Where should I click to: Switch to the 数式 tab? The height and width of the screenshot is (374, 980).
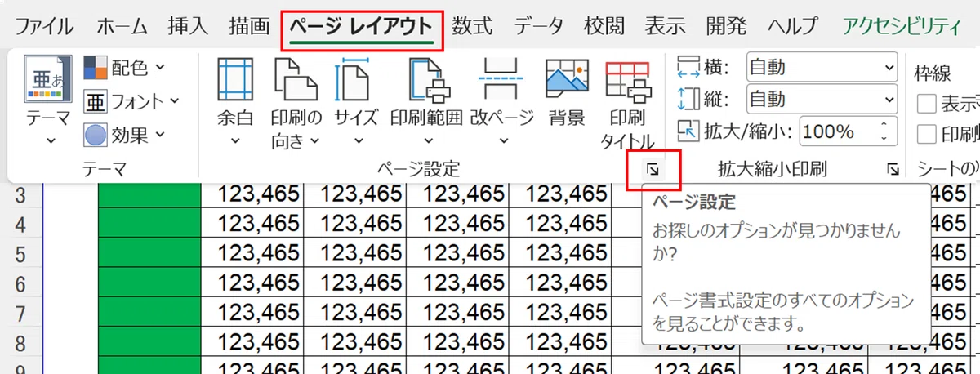[473, 25]
